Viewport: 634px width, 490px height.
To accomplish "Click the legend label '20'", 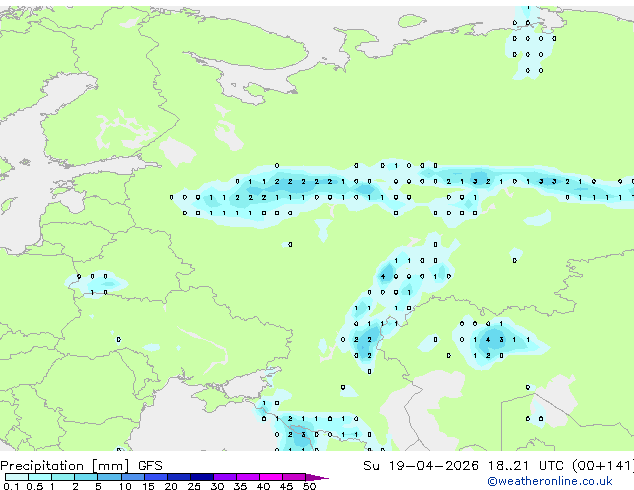I will pos(171,486).
